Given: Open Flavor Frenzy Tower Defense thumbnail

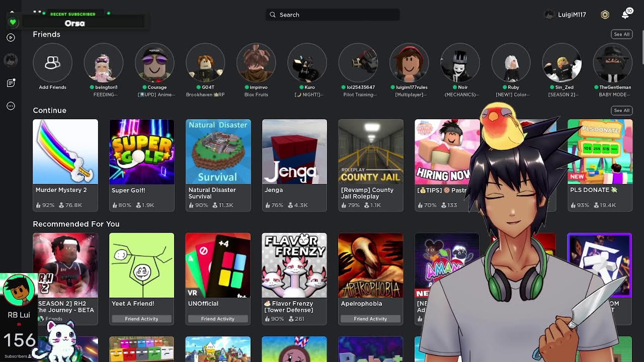Looking at the screenshot, I should (294, 265).
